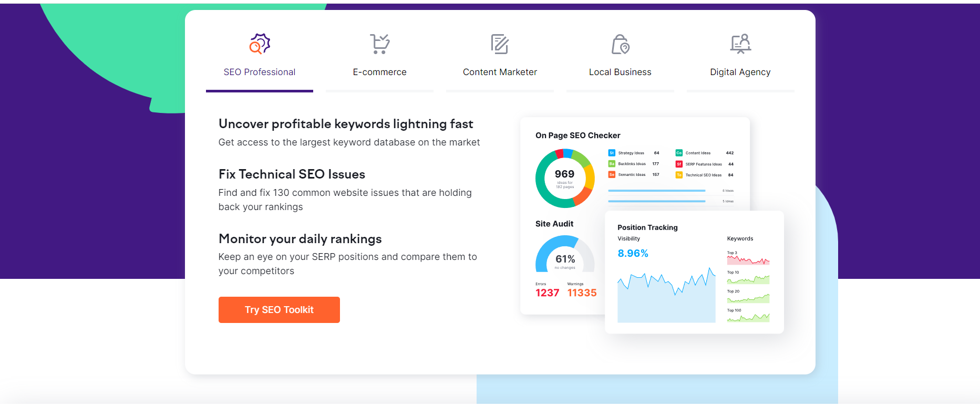Click the Digital Agency presentation icon
Viewport: 980px width, 407px height.
pos(740,44)
